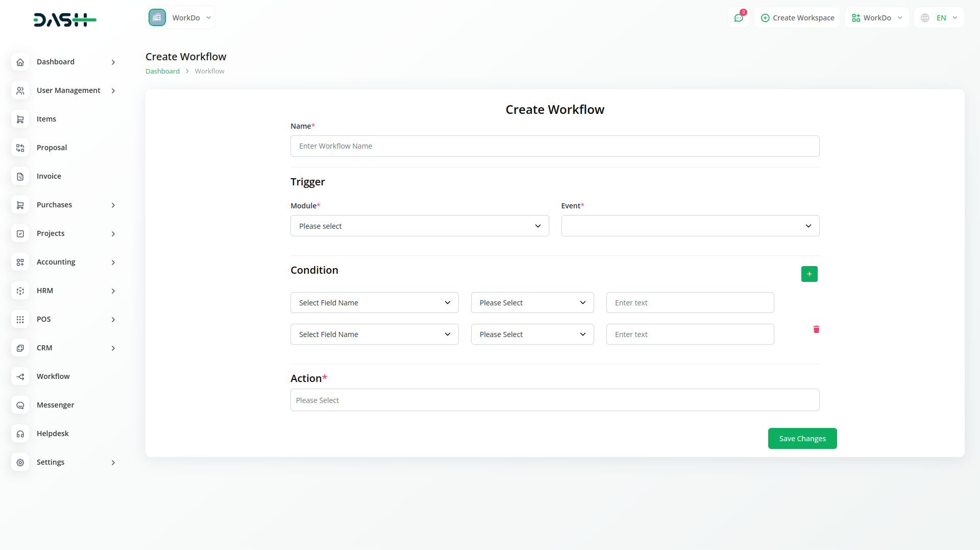Open first row Please Select operator dropdown
The width and height of the screenshot is (980, 550).
point(532,303)
